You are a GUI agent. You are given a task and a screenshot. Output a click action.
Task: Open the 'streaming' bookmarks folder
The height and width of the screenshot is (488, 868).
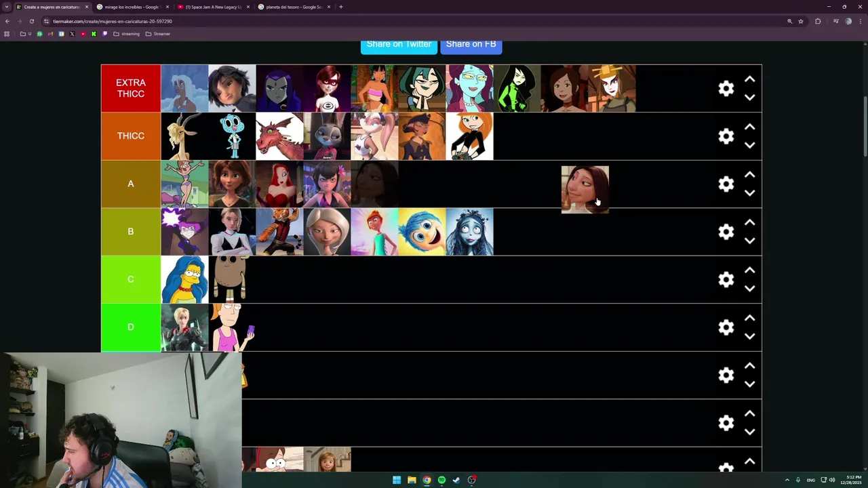[126, 34]
